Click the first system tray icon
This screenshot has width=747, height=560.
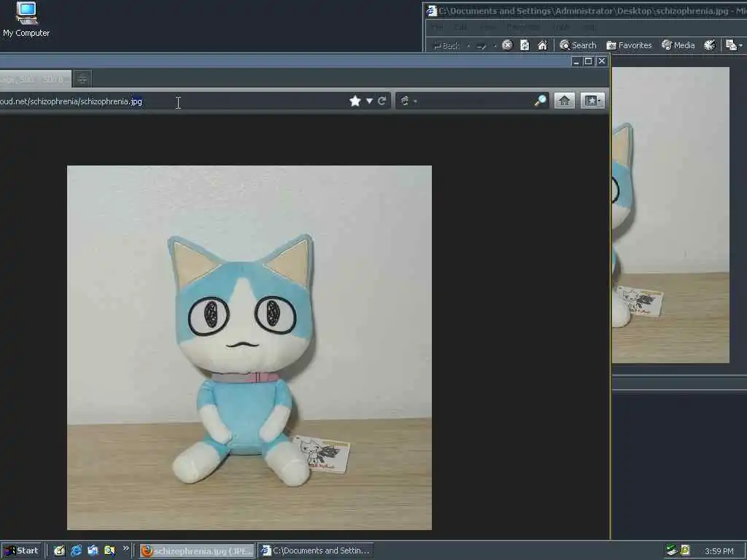(671, 551)
